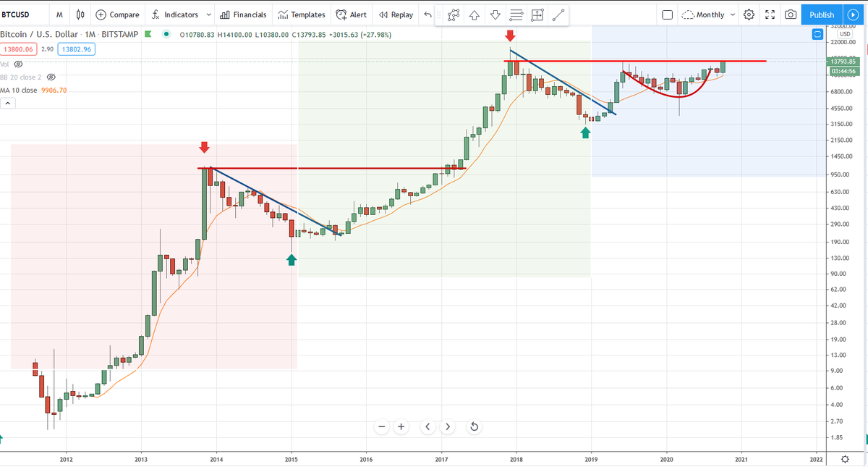The image size is (868, 467).
Task: Select the trend line tool
Action: click(x=558, y=14)
